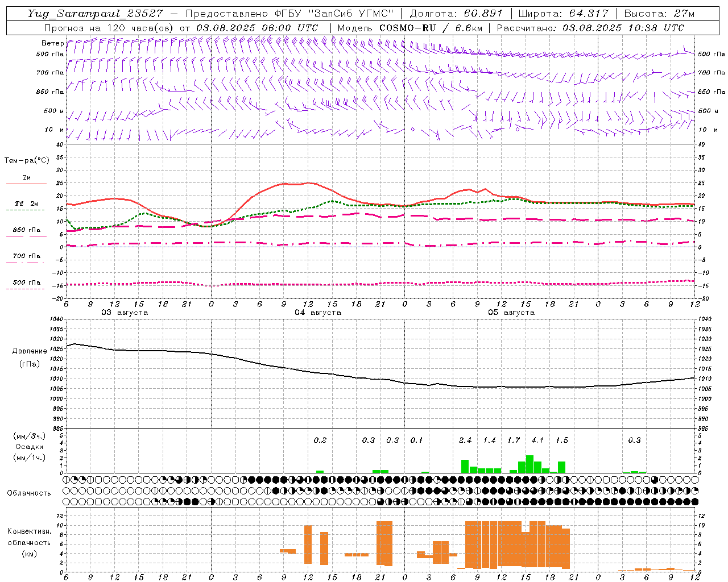The image size is (728, 582).
Task: Click the precipitation value 1.7
Action: tap(514, 440)
